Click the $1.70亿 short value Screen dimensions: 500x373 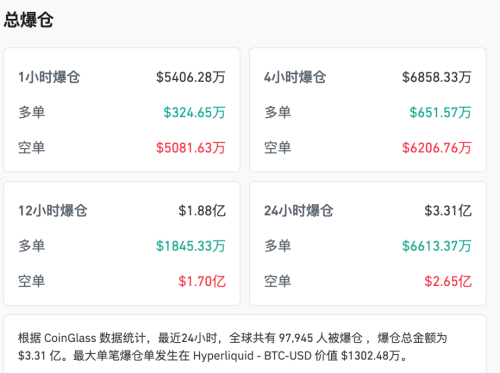[x=202, y=281]
